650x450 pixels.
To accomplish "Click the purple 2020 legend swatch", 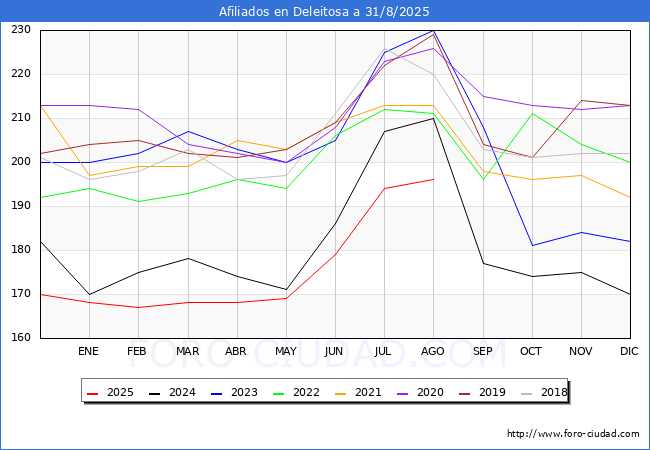I will pyautogui.click(x=403, y=393).
